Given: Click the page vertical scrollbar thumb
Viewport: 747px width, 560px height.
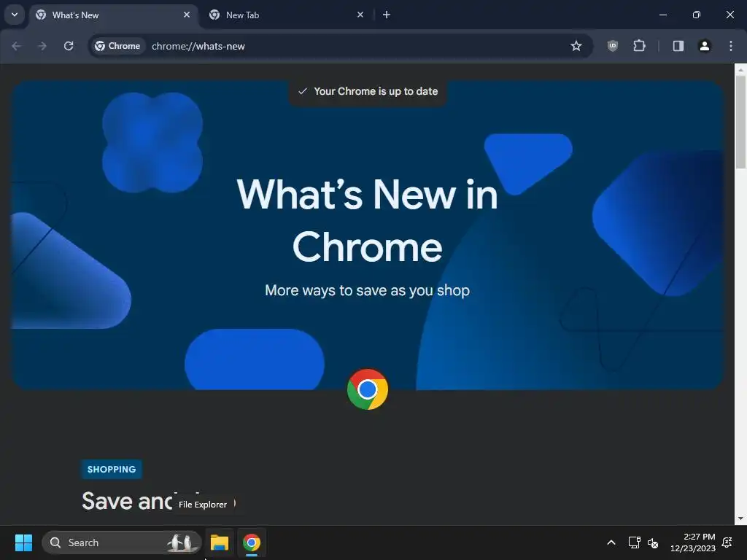Looking at the screenshot, I should (x=740, y=122).
